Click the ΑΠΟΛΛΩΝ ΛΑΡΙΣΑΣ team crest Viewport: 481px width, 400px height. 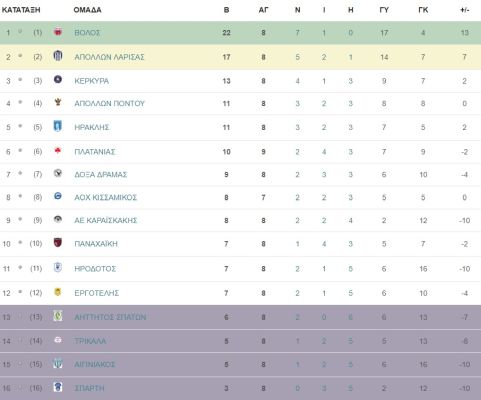58,55
